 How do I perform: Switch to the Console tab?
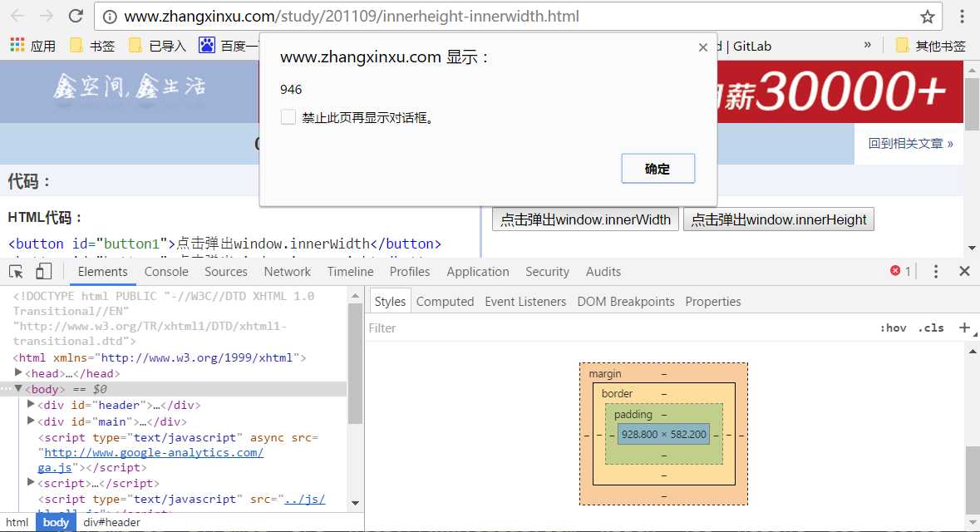pyautogui.click(x=166, y=272)
